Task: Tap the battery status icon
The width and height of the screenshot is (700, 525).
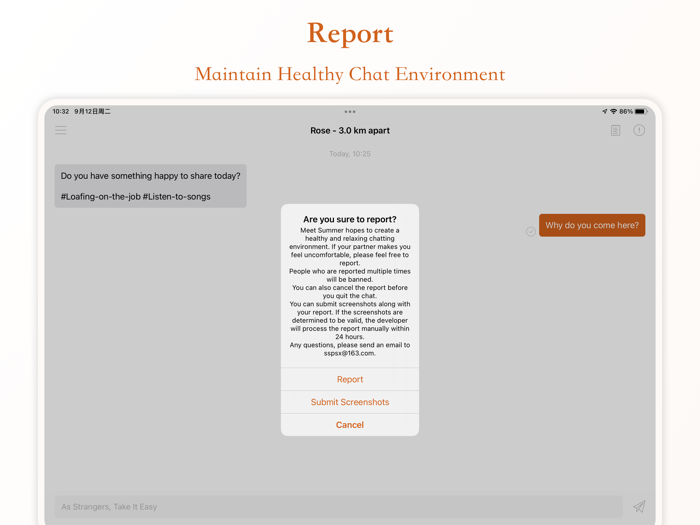Action: coord(641,111)
